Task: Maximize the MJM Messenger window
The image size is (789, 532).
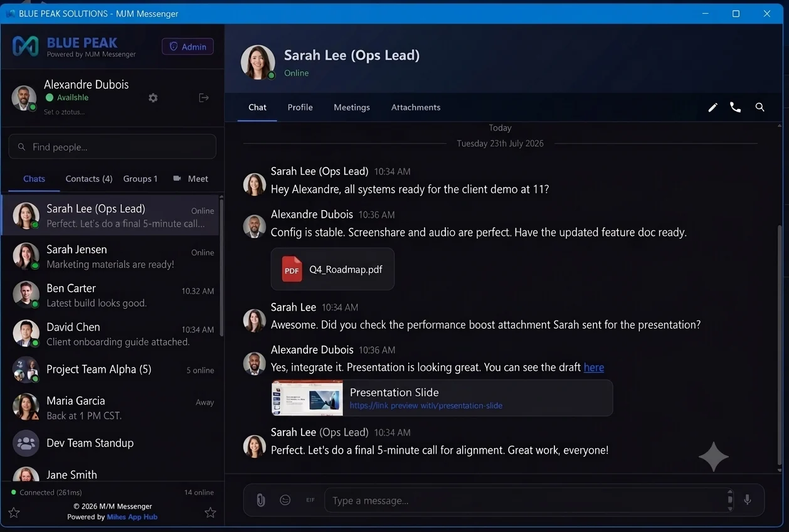Action: click(736, 13)
